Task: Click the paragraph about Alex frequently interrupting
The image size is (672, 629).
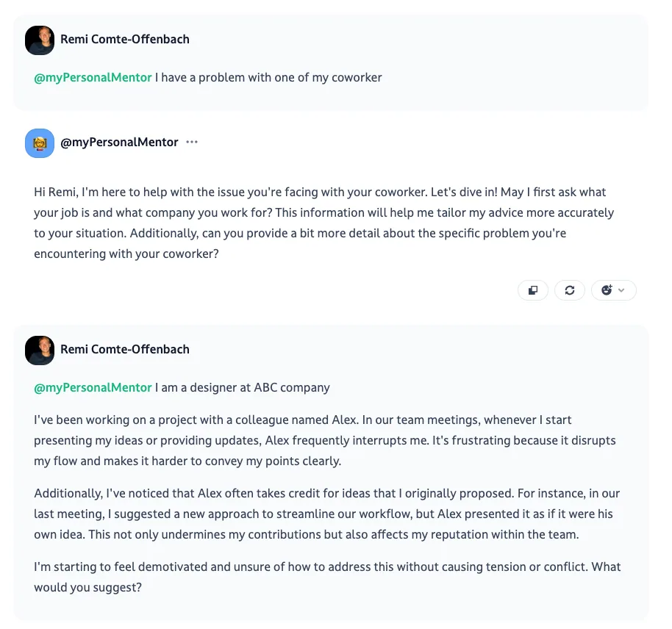Action: point(325,440)
